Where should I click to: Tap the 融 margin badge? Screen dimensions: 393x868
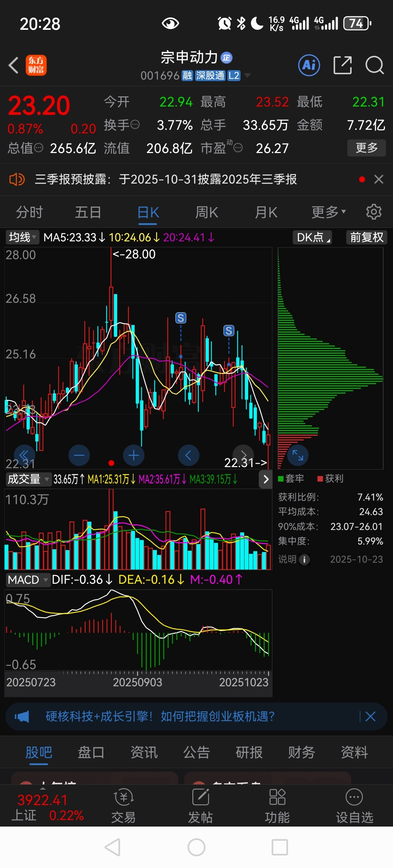click(x=187, y=76)
